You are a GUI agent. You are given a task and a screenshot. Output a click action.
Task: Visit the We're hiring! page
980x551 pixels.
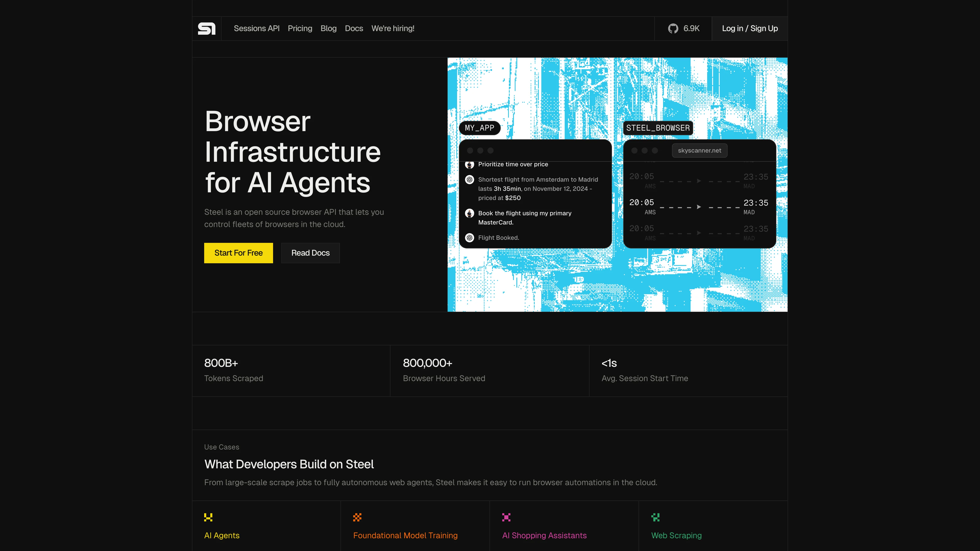393,29
